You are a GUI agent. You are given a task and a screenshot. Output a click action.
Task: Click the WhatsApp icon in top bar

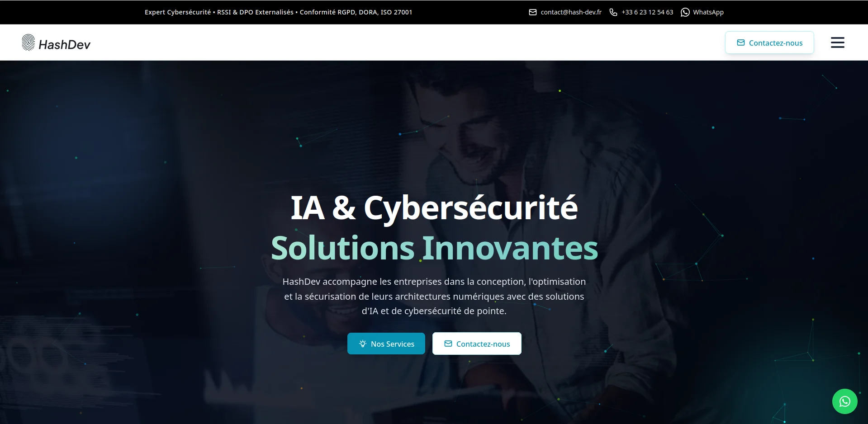(x=685, y=12)
